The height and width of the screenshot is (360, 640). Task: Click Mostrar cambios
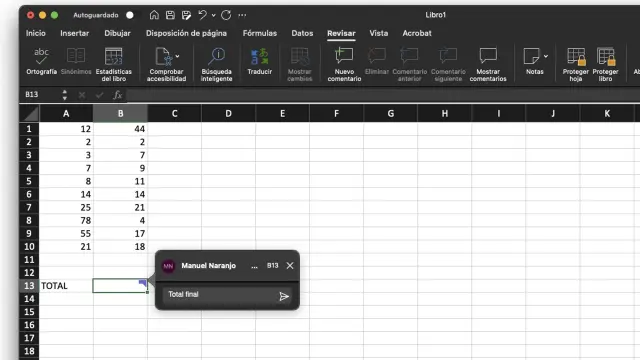(x=300, y=64)
